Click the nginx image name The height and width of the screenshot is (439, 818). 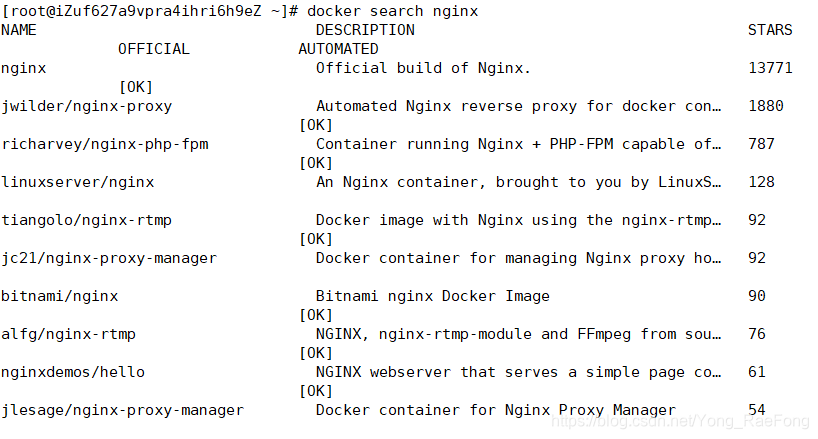tap(23, 69)
